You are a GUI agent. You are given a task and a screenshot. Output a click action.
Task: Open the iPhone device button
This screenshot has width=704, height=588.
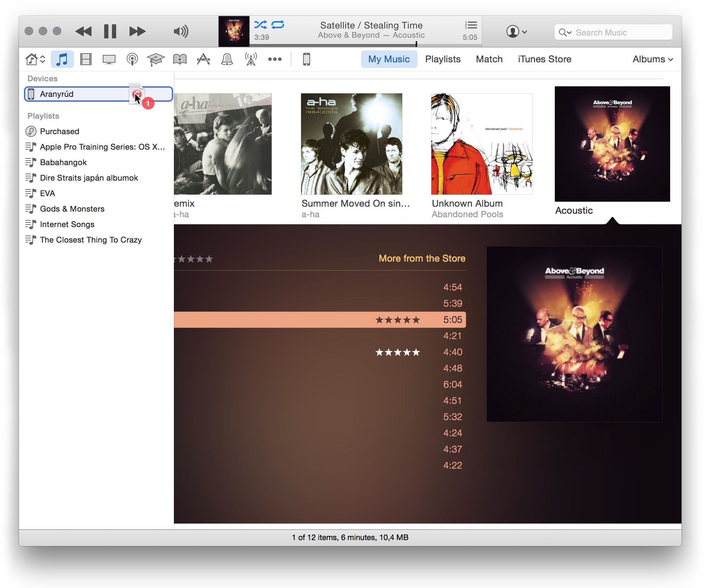point(307,59)
